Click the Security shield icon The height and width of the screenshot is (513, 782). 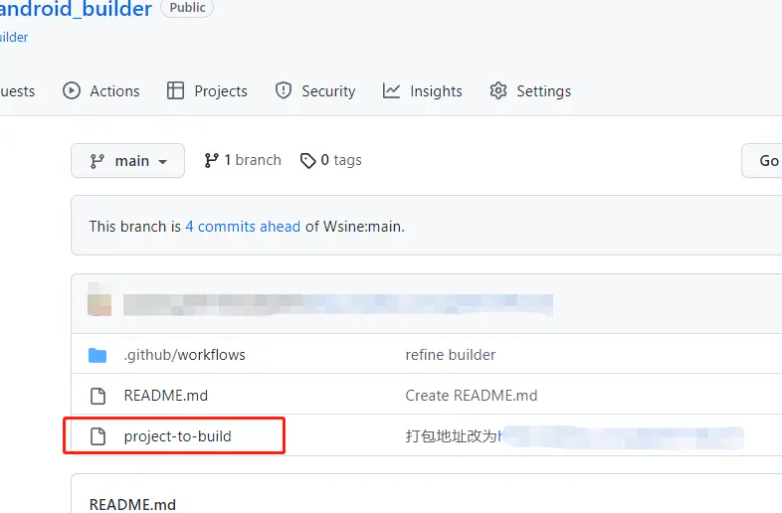pos(283,91)
